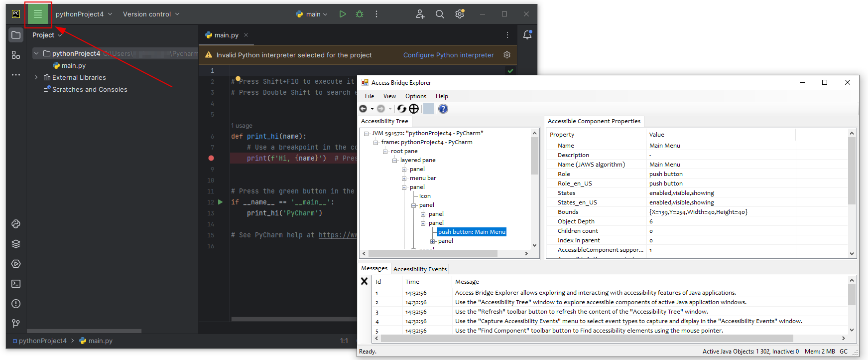Open PyCharm notifications bell
The height and width of the screenshot is (360, 868).
[527, 35]
